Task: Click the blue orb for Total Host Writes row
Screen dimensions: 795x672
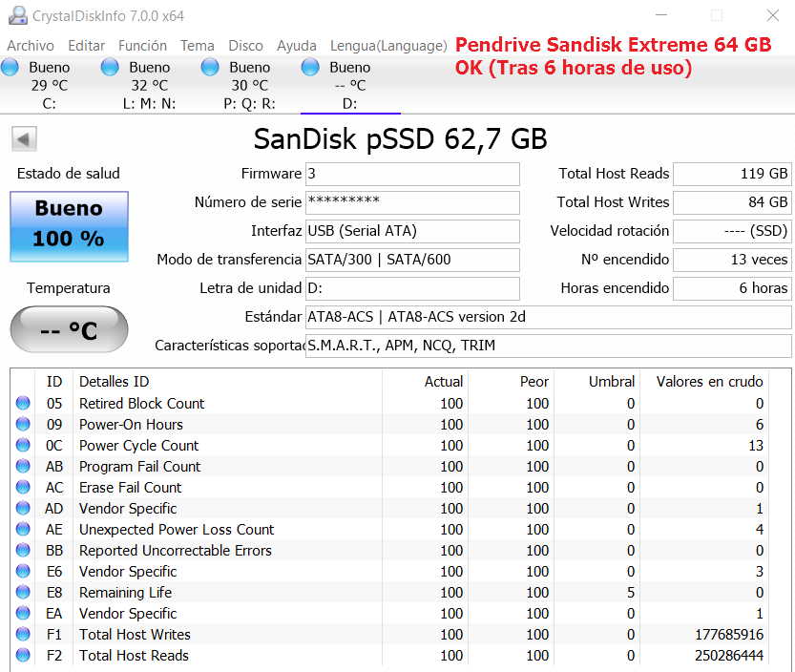Action: point(23,634)
